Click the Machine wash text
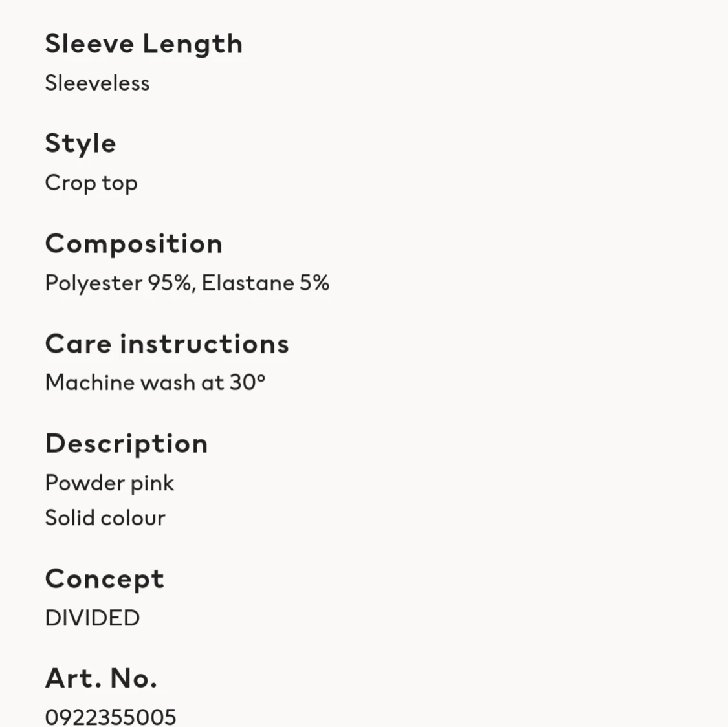The height and width of the screenshot is (727, 728). click(120, 383)
